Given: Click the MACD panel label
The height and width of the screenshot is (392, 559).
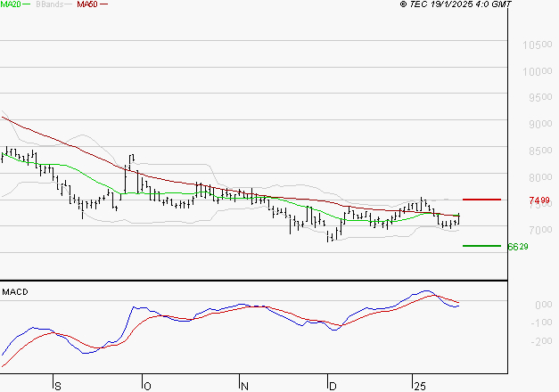Looking at the screenshot, I should (14, 291).
